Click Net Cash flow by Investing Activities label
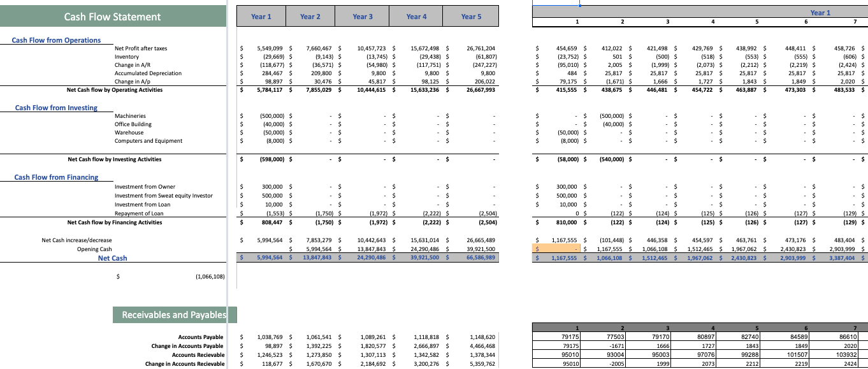This screenshot has height=369, width=868. coord(115,159)
